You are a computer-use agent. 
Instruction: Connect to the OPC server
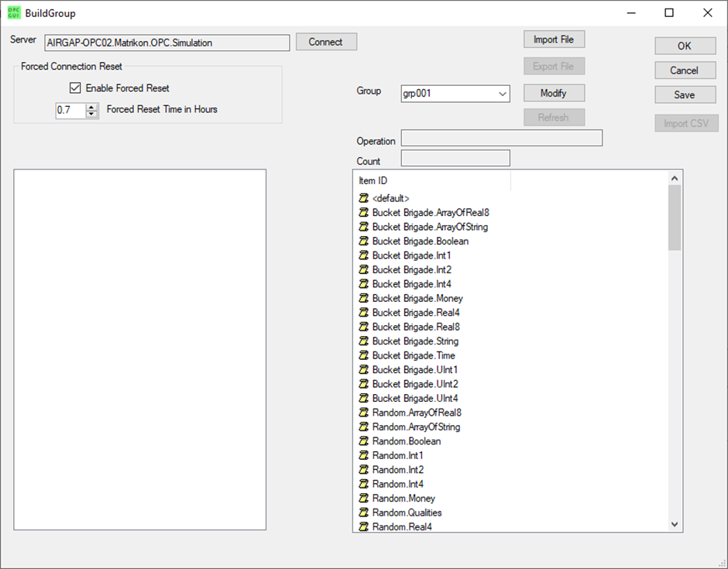[326, 42]
